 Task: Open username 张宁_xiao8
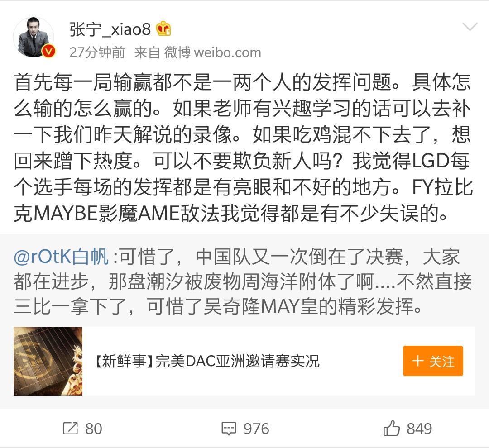[x=110, y=29]
